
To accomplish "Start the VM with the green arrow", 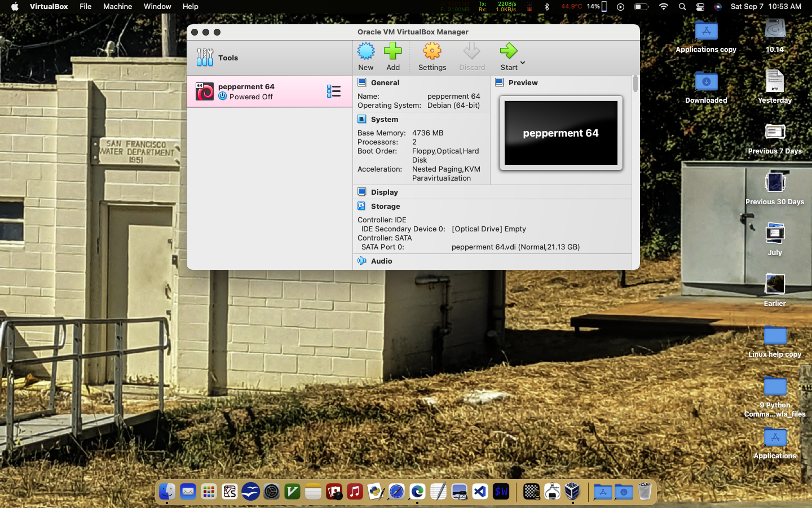I will [x=508, y=52].
